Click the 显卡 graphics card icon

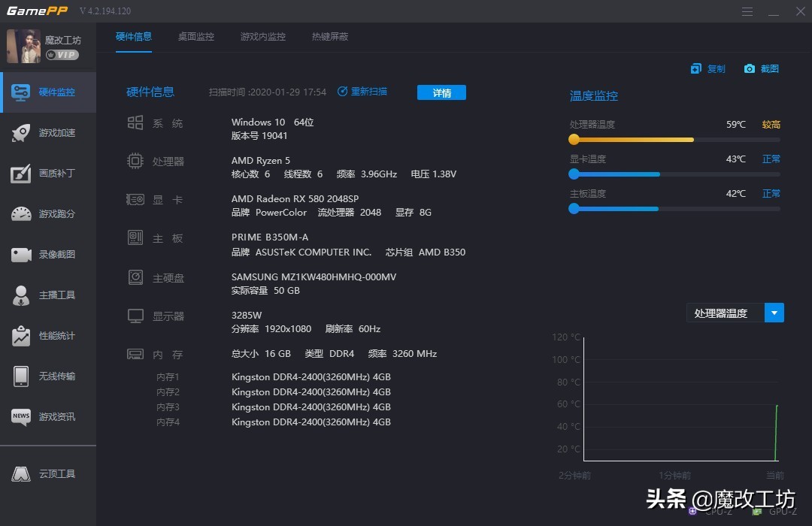click(135, 199)
